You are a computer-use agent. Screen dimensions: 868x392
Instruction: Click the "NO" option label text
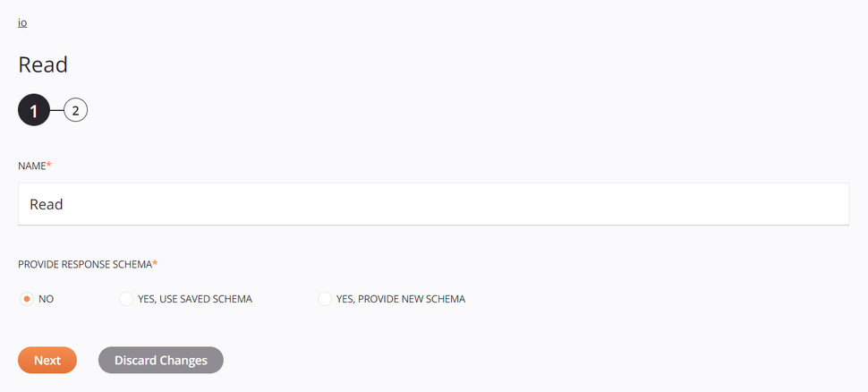[x=47, y=299]
